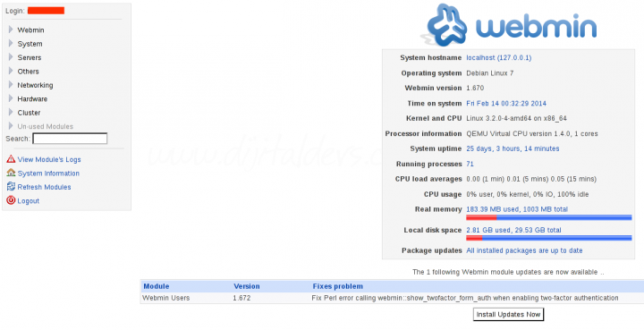Open the View Module's Logs link
Screen dimensions: 644x330
point(49,159)
